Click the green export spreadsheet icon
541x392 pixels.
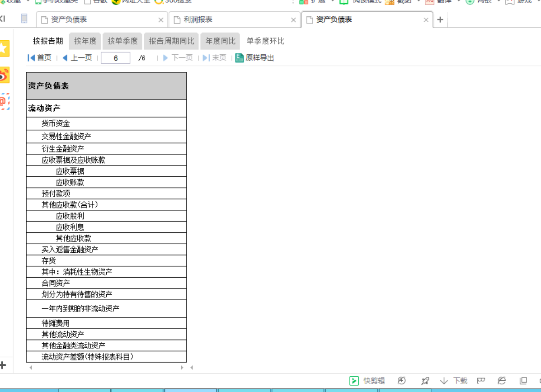[x=240, y=57]
